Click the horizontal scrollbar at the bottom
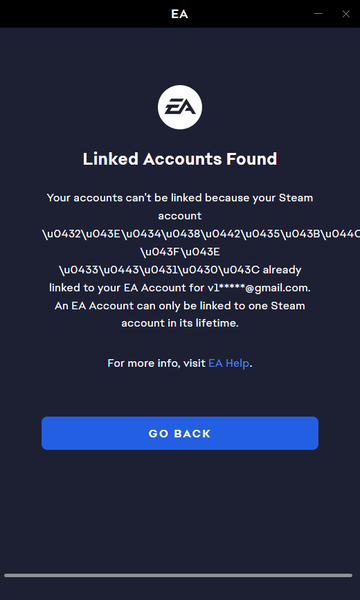The width and height of the screenshot is (360, 600). (178, 575)
